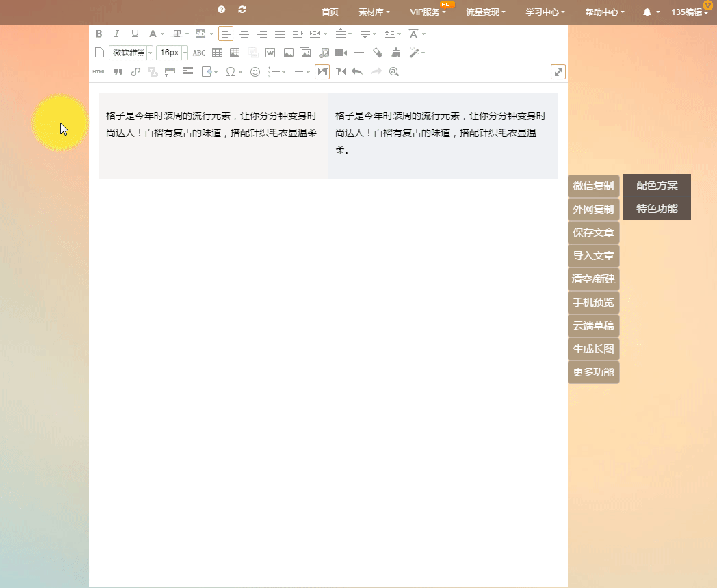Toggle underline formatting
Image resolution: width=717 pixels, height=588 pixels.
coord(135,34)
